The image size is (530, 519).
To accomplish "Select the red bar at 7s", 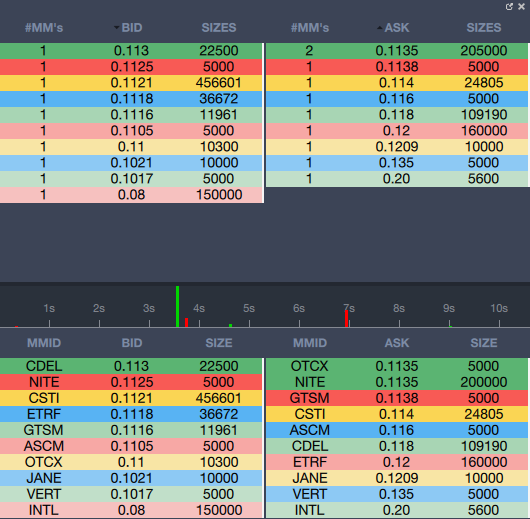I will coord(346,319).
